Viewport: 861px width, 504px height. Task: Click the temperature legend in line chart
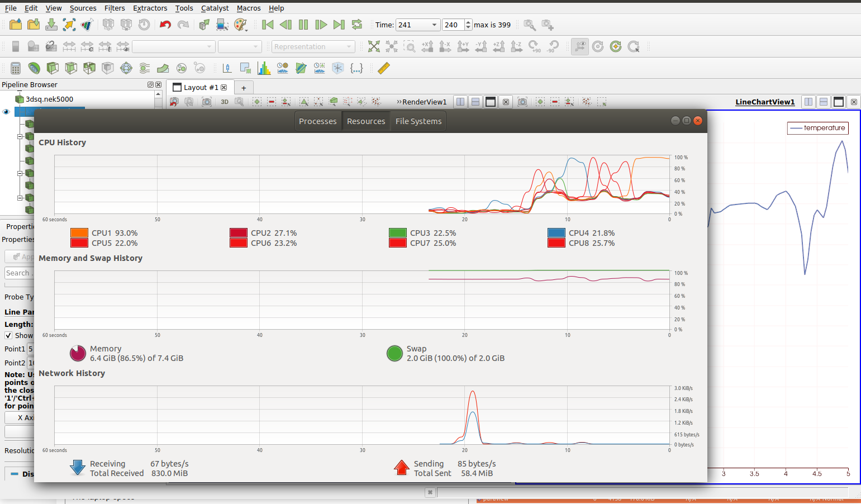click(x=818, y=128)
